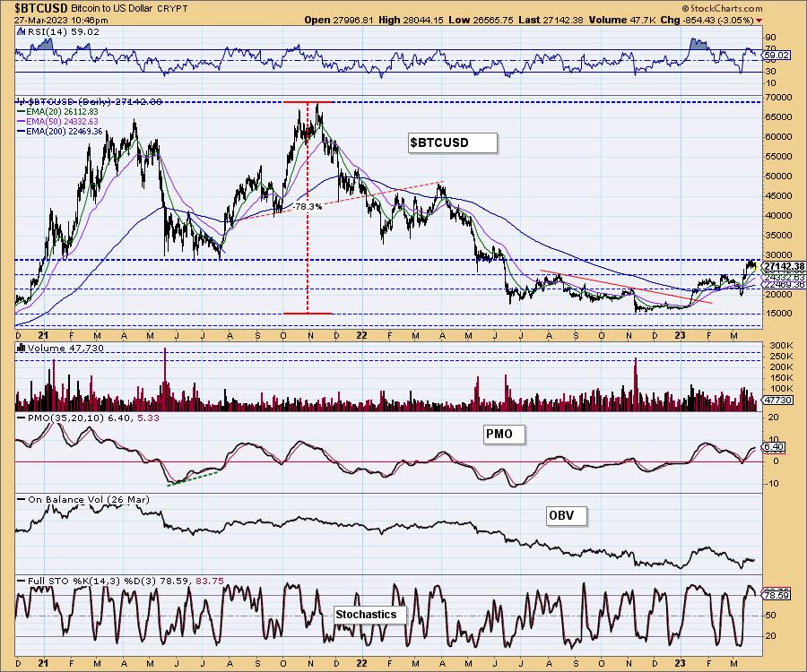Click the Stochastics annotation box
This screenshot has width=807, height=672.
(369, 615)
